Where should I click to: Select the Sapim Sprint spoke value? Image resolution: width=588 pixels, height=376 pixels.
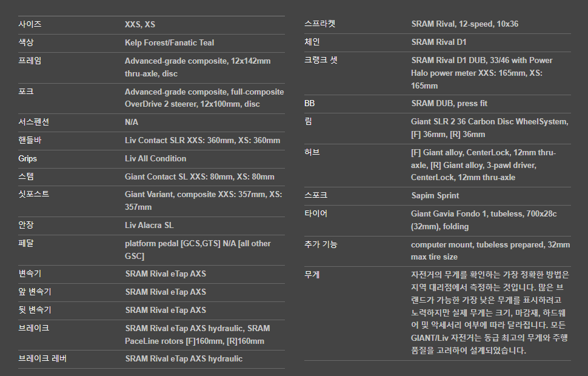click(x=435, y=196)
